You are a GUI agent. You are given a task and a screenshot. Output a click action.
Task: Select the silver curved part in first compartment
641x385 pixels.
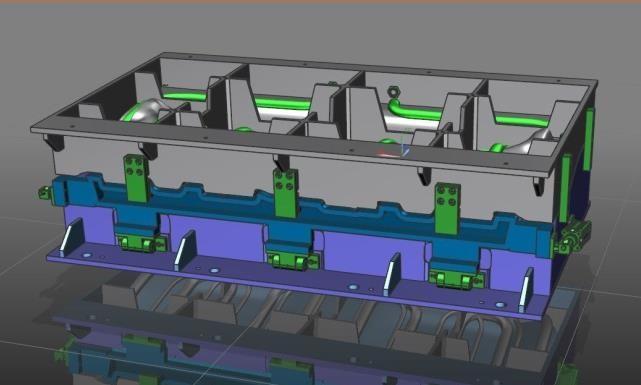point(144,111)
